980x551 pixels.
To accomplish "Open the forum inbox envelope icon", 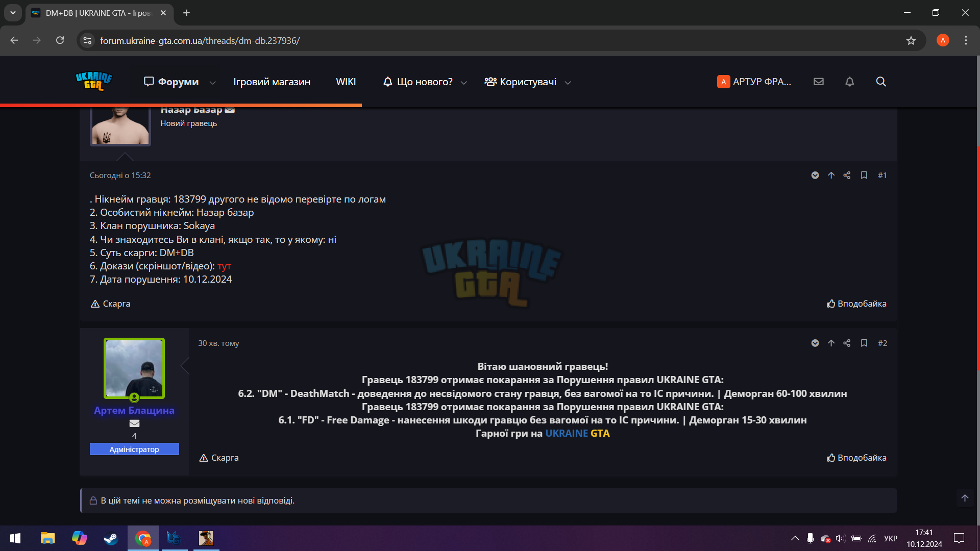I will [819, 82].
